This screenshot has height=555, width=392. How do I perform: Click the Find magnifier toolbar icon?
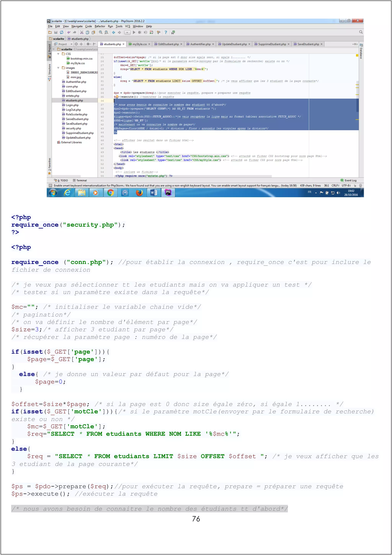tap(101, 32)
